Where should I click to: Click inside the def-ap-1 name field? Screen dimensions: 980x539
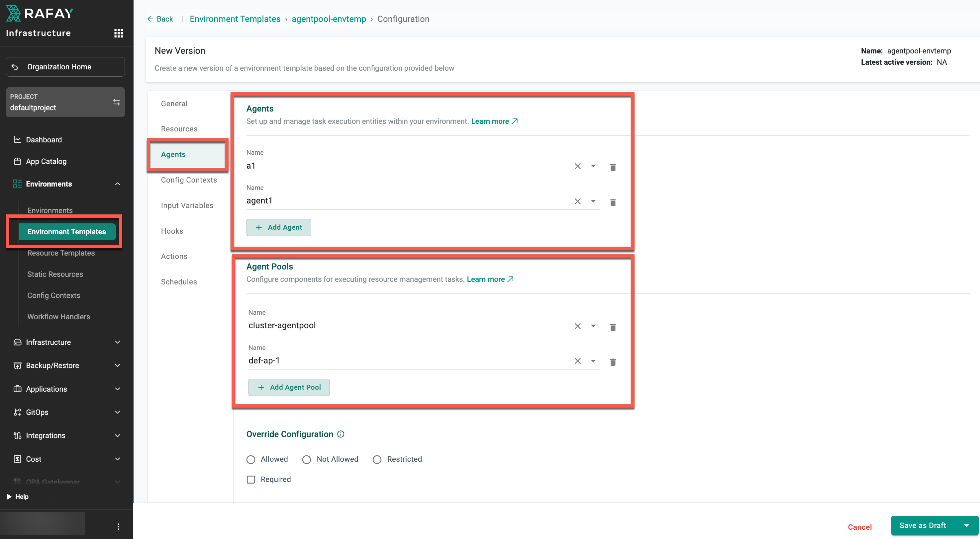point(380,360)
